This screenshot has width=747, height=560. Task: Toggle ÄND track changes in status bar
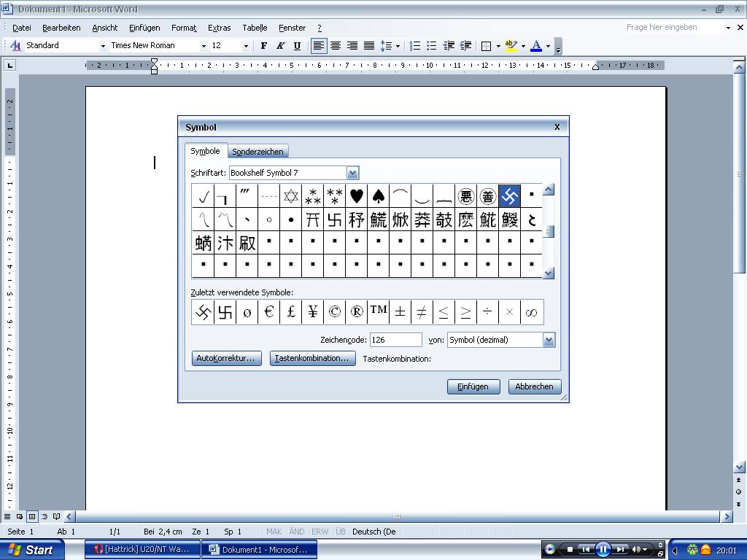coord(296,532)
